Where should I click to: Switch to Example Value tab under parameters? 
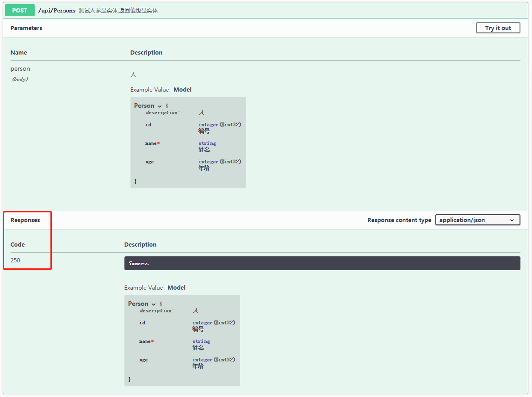(x=149, y=90)
